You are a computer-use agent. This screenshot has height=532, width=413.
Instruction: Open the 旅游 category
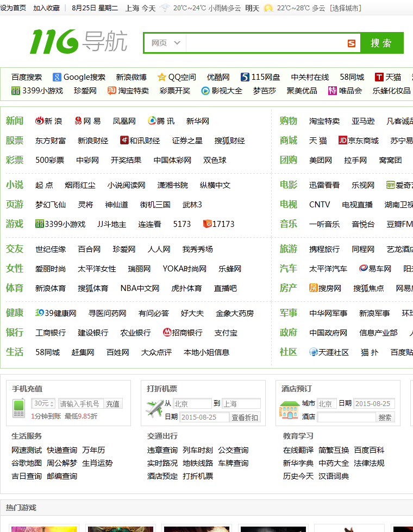point(289,249)
